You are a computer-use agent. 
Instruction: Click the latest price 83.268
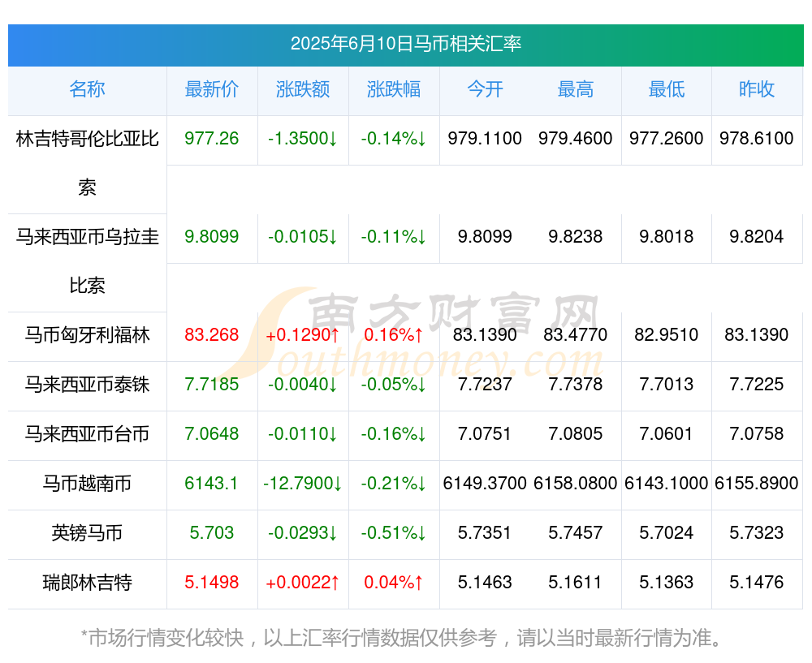(212, 335)
